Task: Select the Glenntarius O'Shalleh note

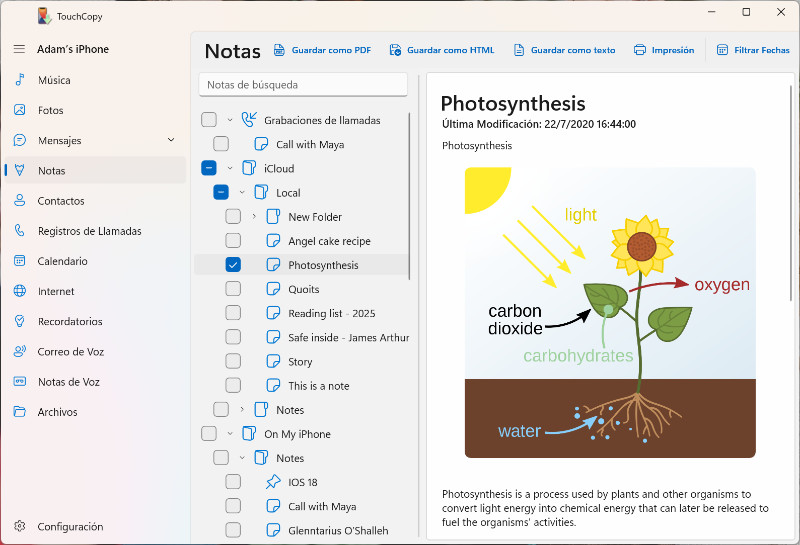Action: [x=338, y=530]
